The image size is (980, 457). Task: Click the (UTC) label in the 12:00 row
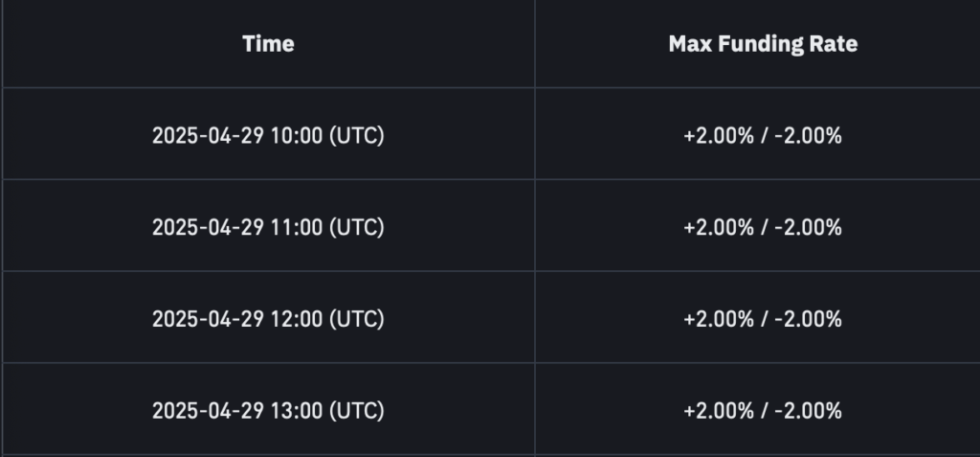(x=357, y=319)
